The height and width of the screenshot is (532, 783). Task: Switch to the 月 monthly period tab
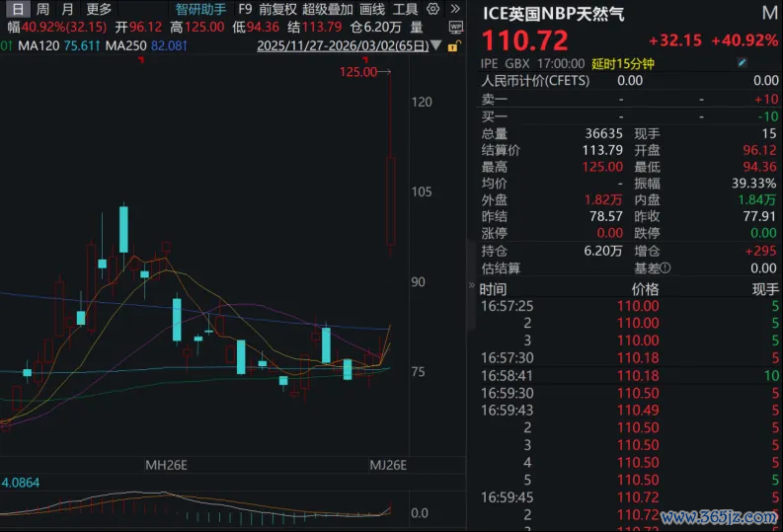point(67,9)
